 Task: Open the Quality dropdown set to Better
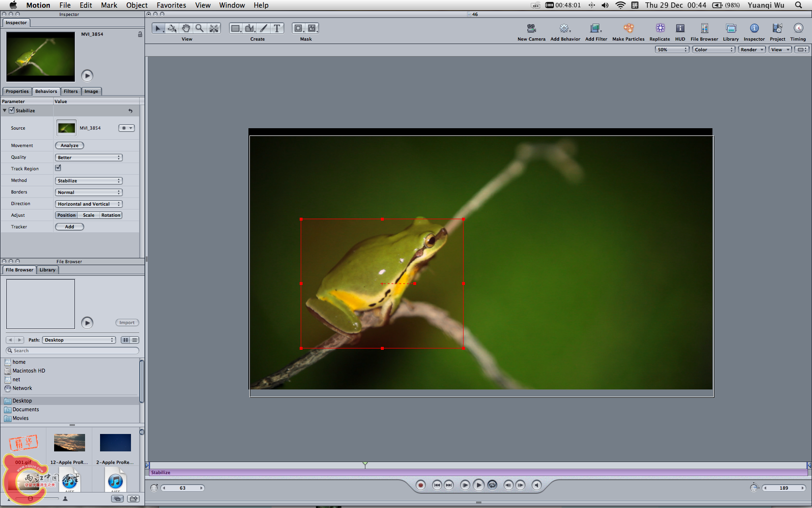[89, 158]
